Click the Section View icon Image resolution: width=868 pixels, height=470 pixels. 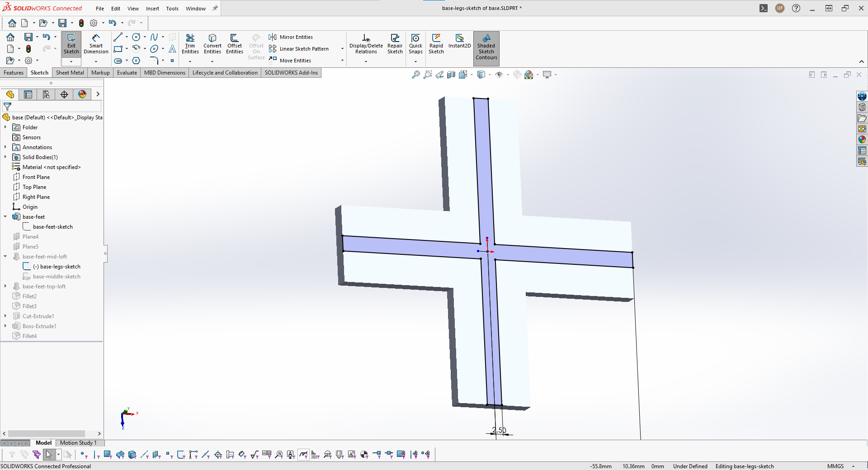(x=451, y=75)
